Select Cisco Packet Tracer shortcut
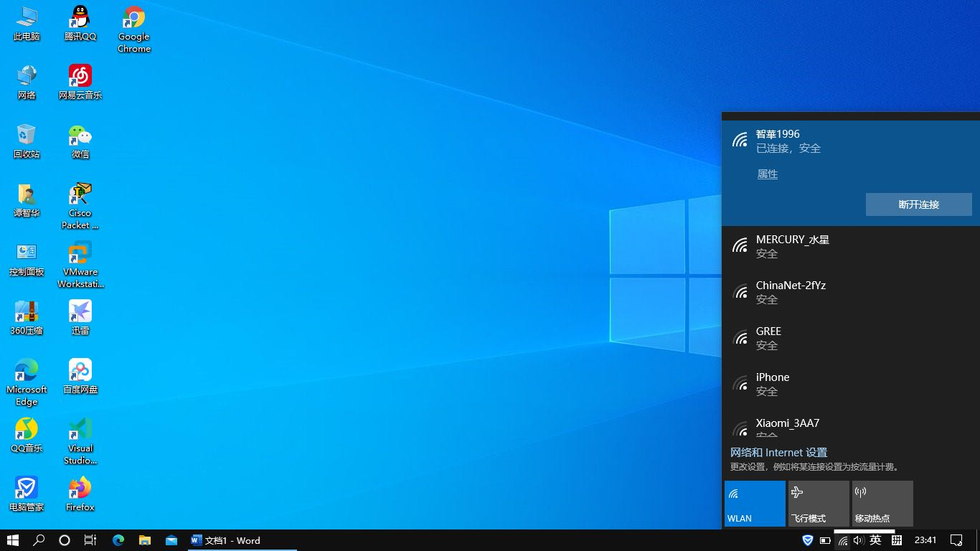The image size is (980, 551). [80, 206]
